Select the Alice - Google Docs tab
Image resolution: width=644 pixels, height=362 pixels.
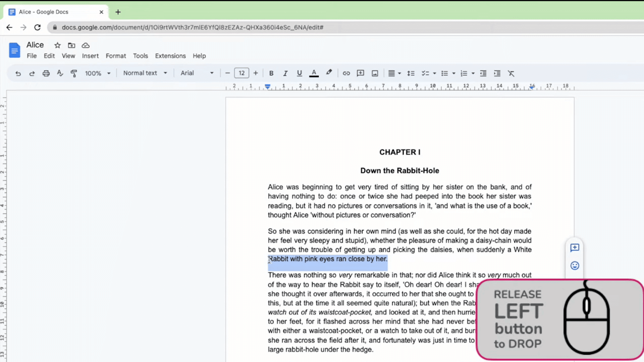click(55, 12)
